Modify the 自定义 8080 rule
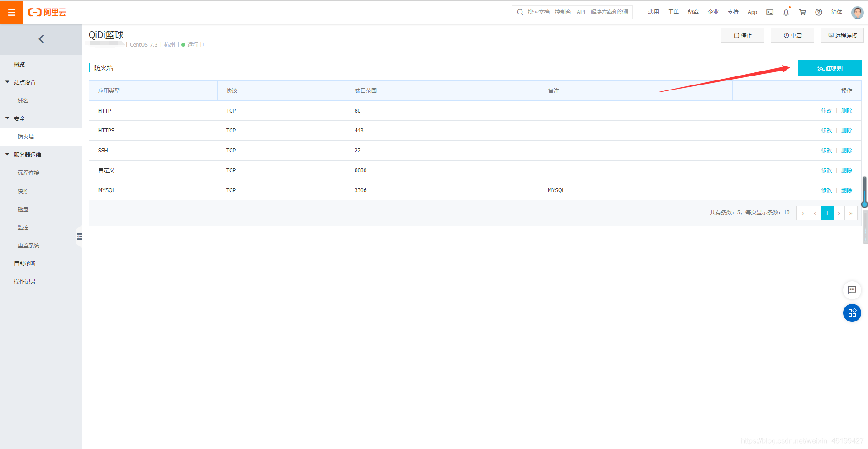This screenshot has height=449, width=868. click(826, 170)
